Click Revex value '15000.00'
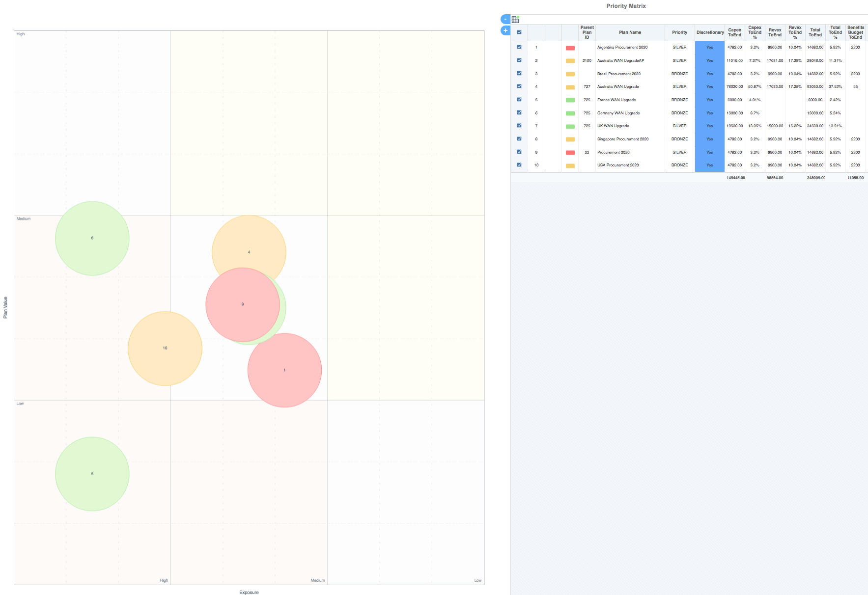Image resolution: width=868 pixels, height=595 pixels. (775, 126)
